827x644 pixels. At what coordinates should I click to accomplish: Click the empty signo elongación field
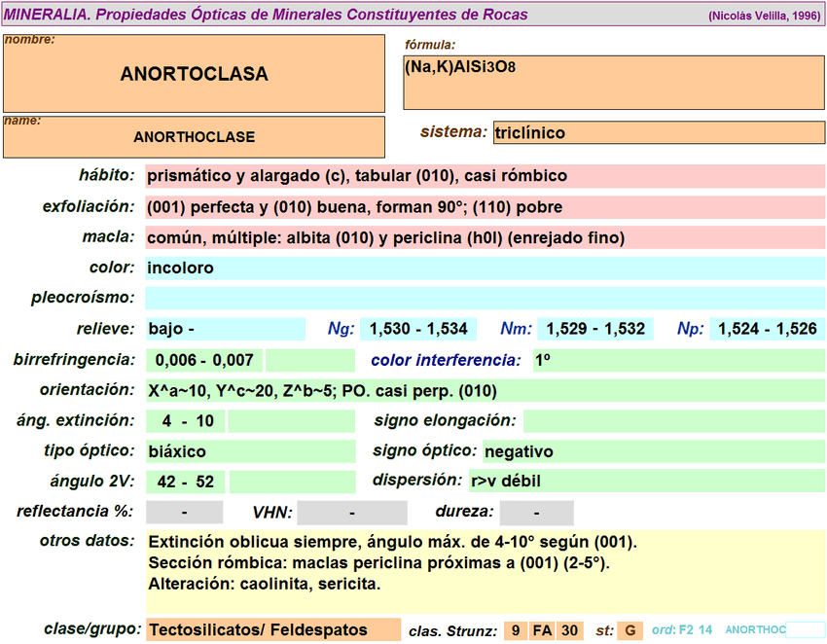673,421
